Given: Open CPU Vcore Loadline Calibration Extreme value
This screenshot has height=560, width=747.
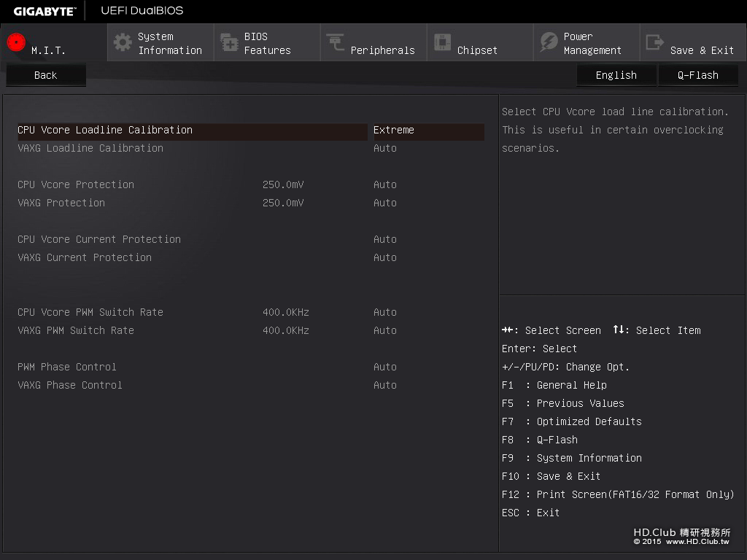Looking at the screenshot, I should 394,130.
